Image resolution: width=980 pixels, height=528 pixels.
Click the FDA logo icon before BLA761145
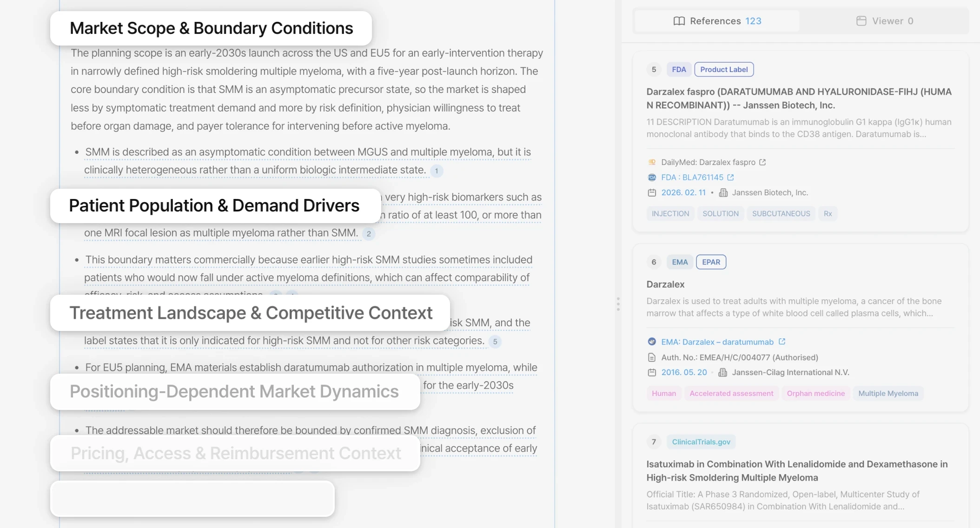(652, 178)
